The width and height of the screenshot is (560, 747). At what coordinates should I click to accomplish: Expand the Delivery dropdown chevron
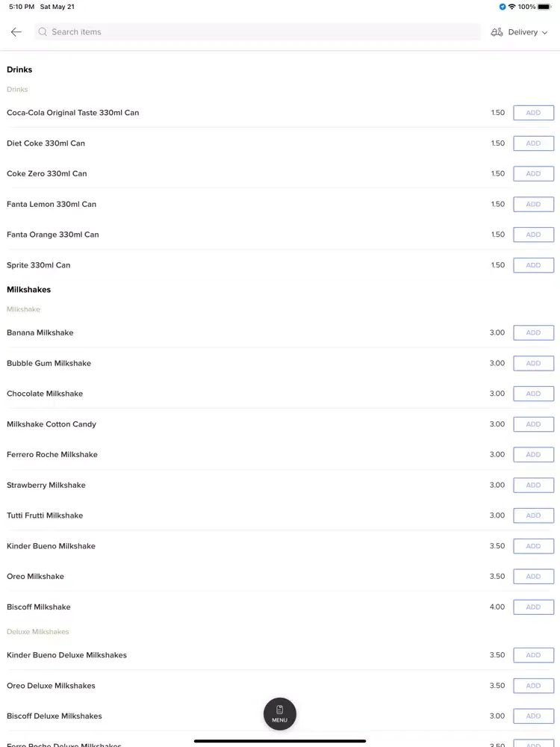545,32
